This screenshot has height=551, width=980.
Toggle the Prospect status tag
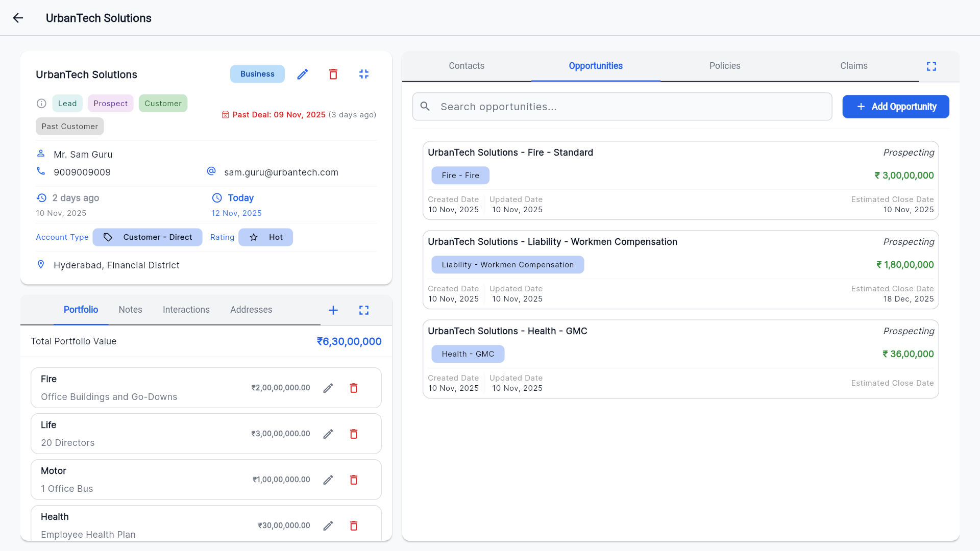[x=110, y=103]
